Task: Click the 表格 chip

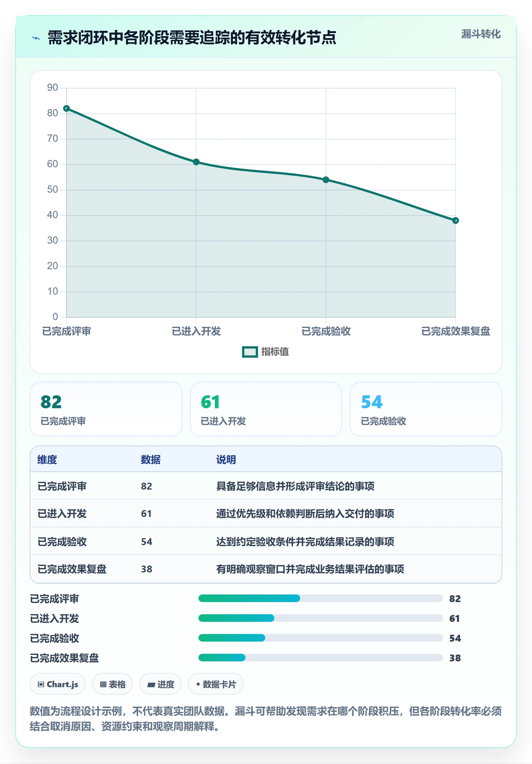Action: [x=112, y=684]
